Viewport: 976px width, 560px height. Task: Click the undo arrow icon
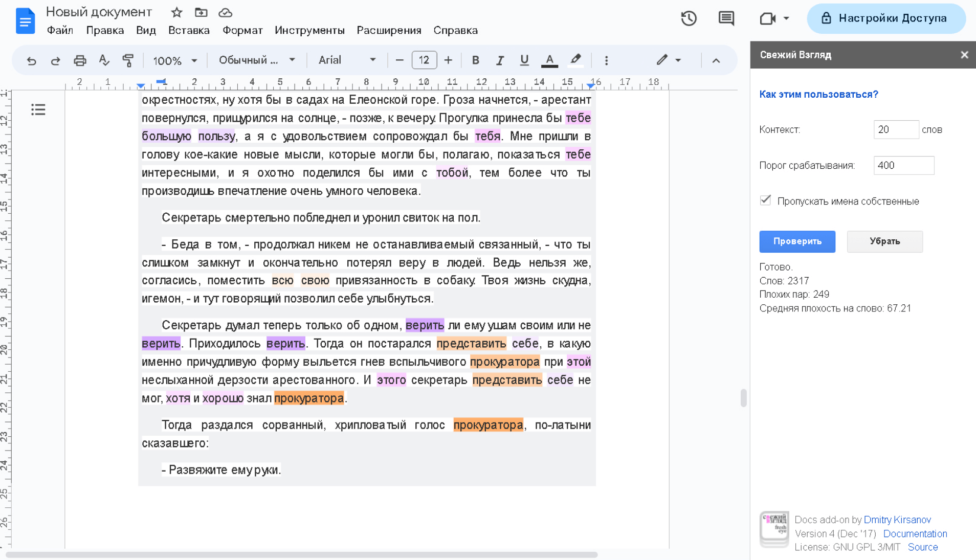point(31,61)
